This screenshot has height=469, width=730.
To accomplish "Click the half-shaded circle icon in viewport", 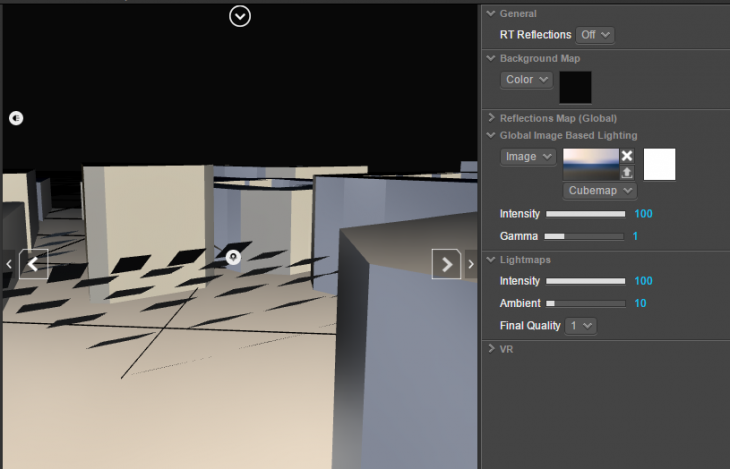I will pyautogui.click(x=16, y=118).
